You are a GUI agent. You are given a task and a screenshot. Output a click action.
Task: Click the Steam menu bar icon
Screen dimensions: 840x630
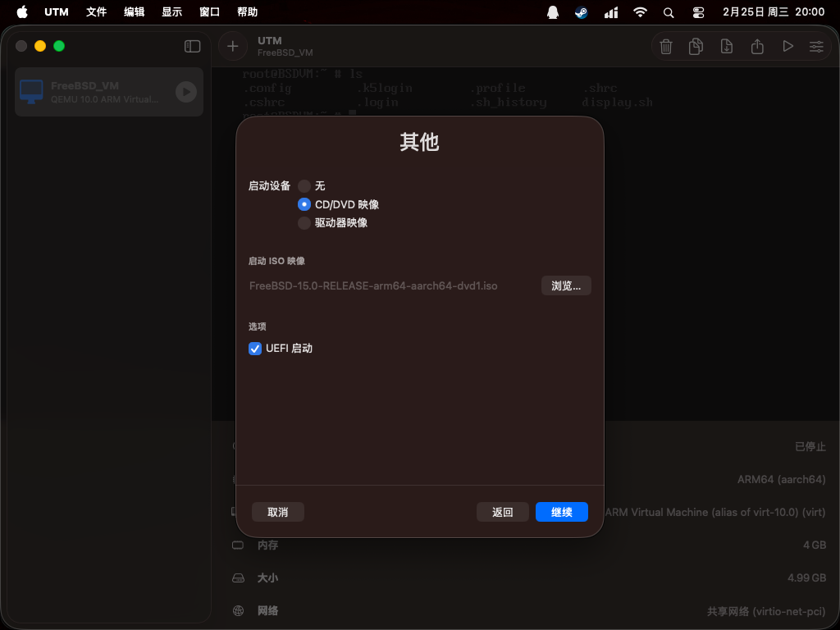582,12
